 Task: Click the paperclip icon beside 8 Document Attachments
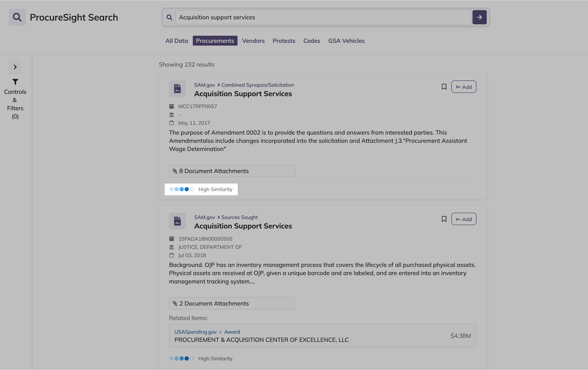click(x=175, y=171)
